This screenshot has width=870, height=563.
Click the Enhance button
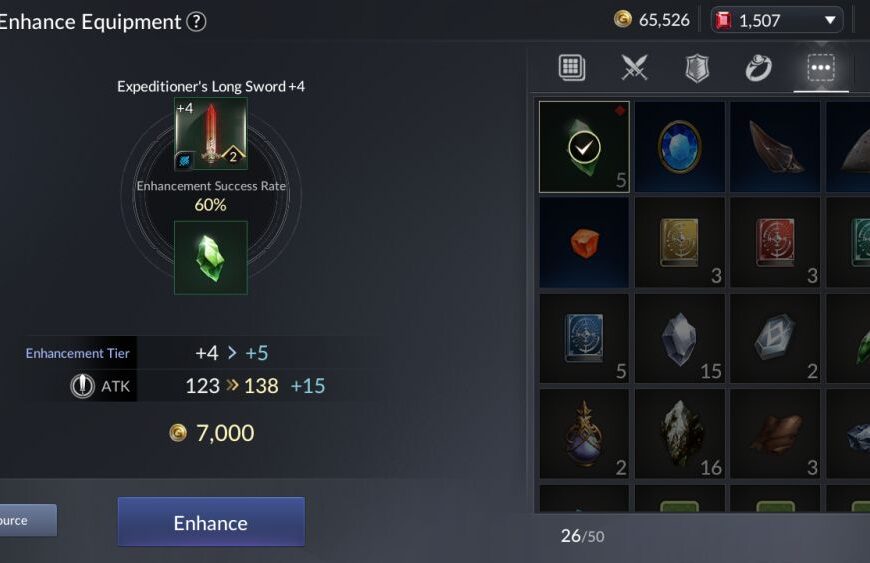[x=211, y=522]
